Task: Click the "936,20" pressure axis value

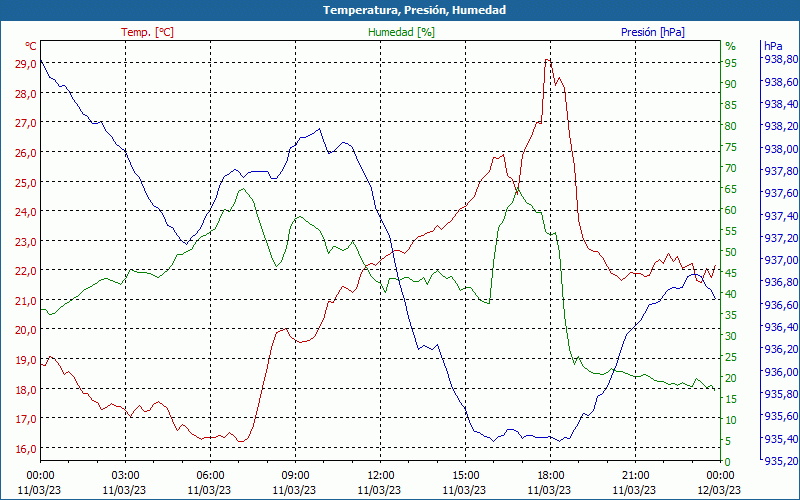Action: pos(781,349)
